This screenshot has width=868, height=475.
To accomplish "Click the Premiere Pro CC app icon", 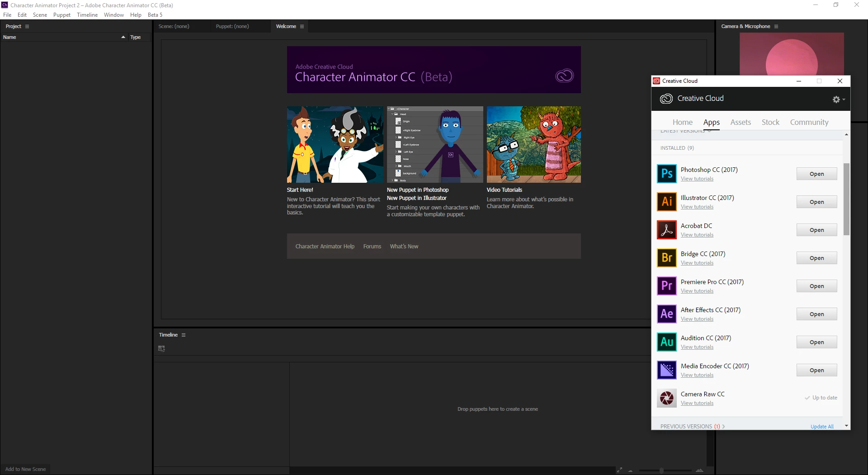I will 667,286.
